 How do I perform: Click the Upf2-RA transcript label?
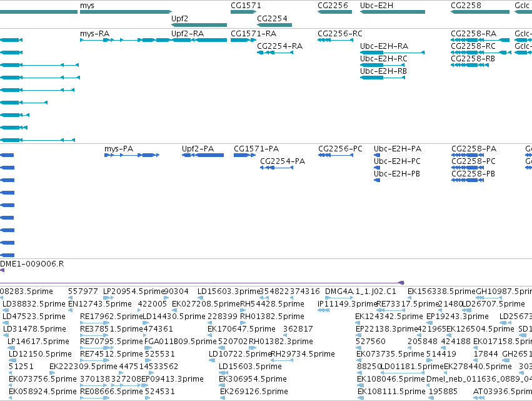tap(188, 34)
